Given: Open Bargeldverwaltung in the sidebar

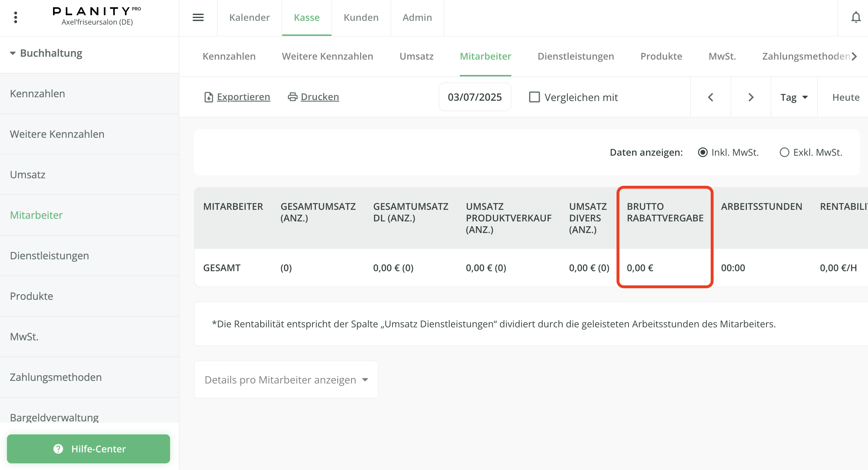Looking at the screenshot, I should tap(54, 417).
